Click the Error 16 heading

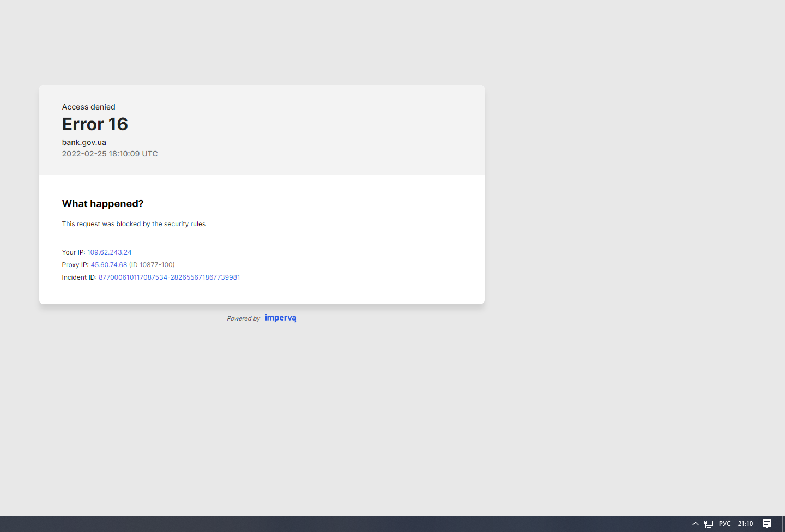[95, 124]
